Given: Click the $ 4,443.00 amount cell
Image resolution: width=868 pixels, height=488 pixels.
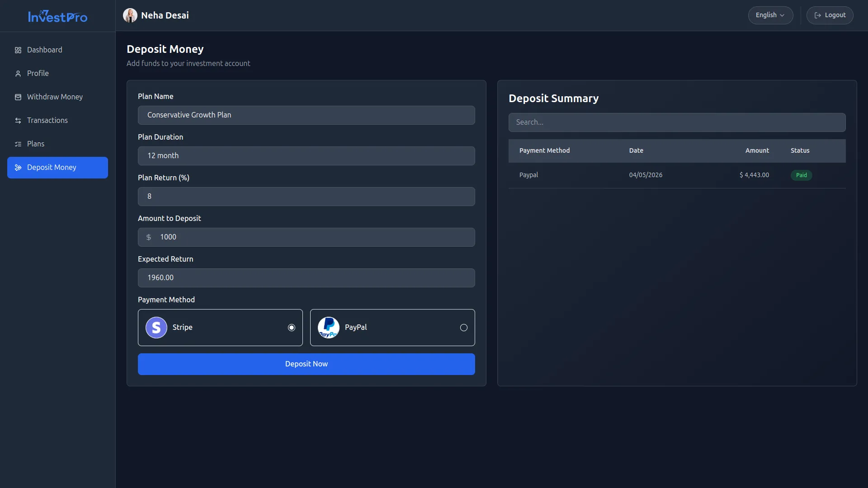Looking at the screenshot, I should 754,175.
